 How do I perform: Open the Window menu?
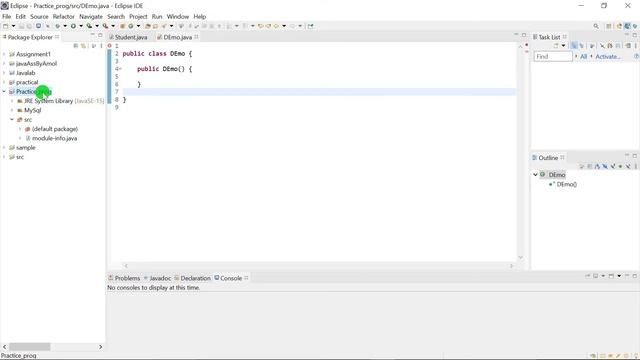tap(178, 17)
